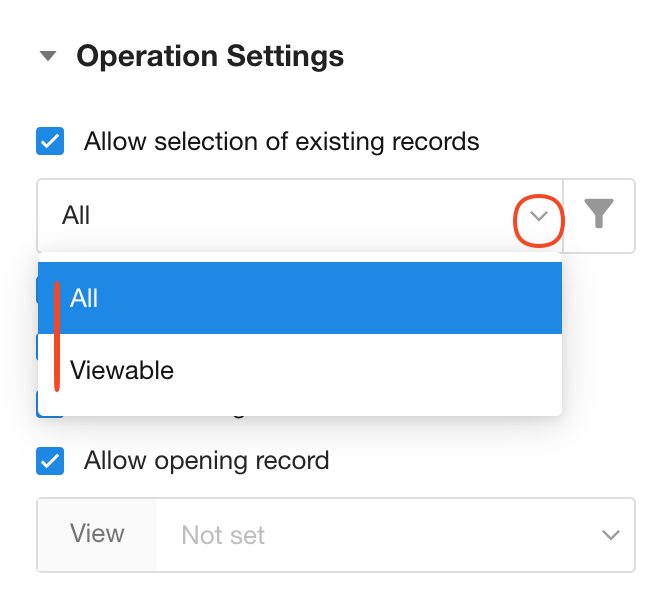Viewport: 672px width, 594px height.
Task: Click the gray View prefix label box
Action: [x=97, y=534]
